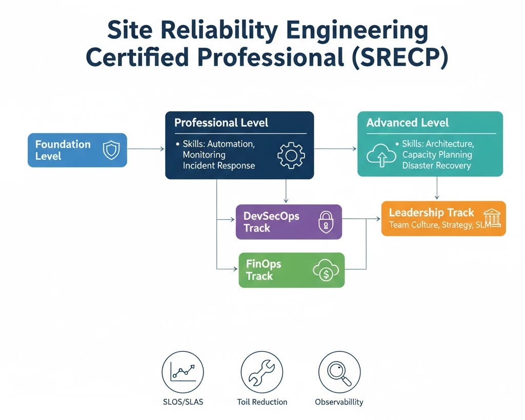This screenshot has height=420, width=525.
Task: Click the padlock icon in DevSecOps Track
Action: pyautogui.click(x=325, y=222)
